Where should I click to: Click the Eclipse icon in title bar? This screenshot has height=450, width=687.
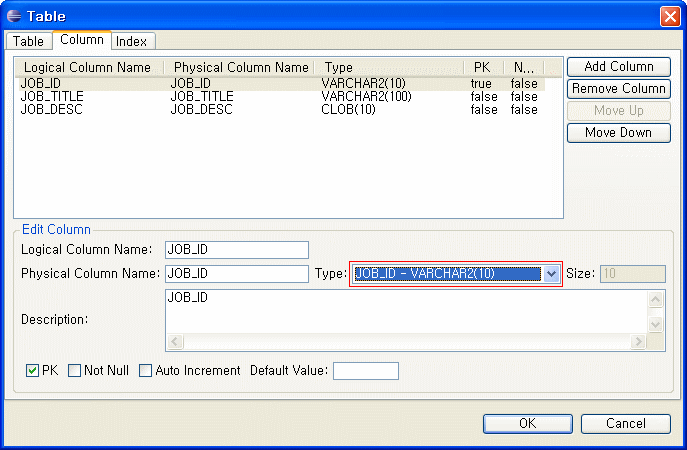click(14, 16)
